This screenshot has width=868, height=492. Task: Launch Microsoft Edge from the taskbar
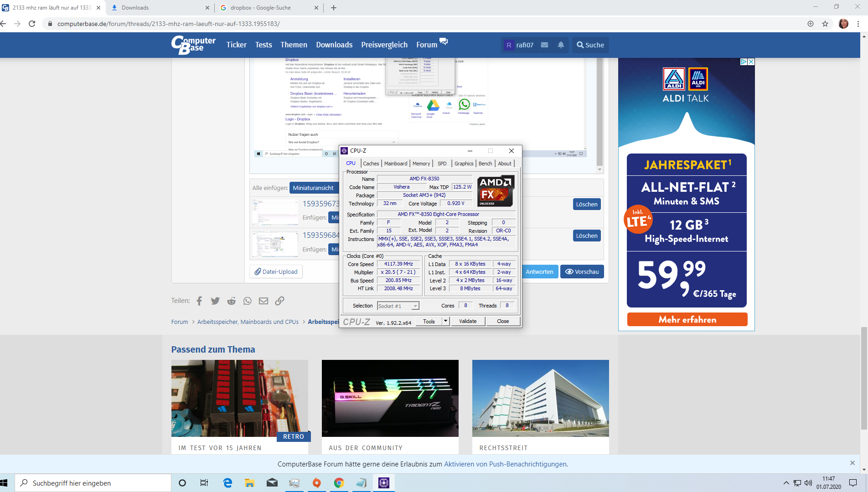(x=227, y=483)
